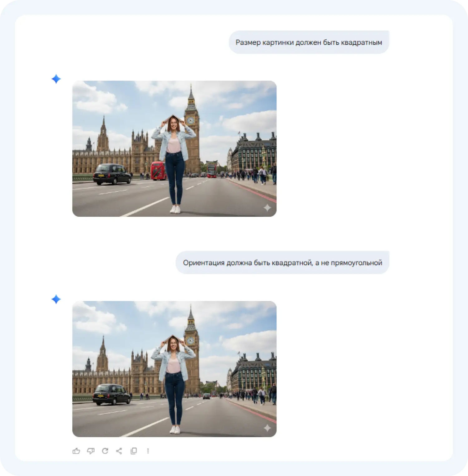Click the thumbs down feedback icon
The image size is (468, 476).
(91, 451)
